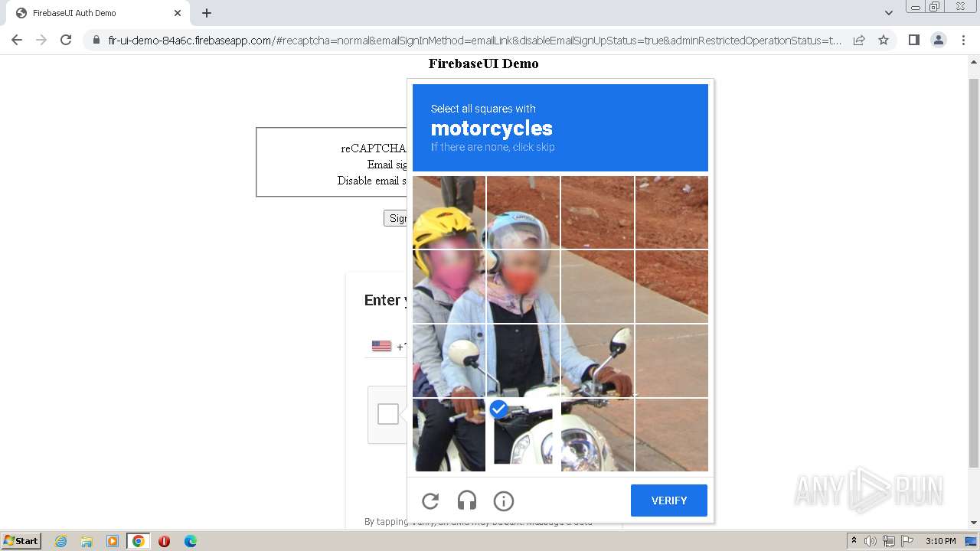
Task: Toggle the browser side panel icon
Action: click(x=913, y=40)
